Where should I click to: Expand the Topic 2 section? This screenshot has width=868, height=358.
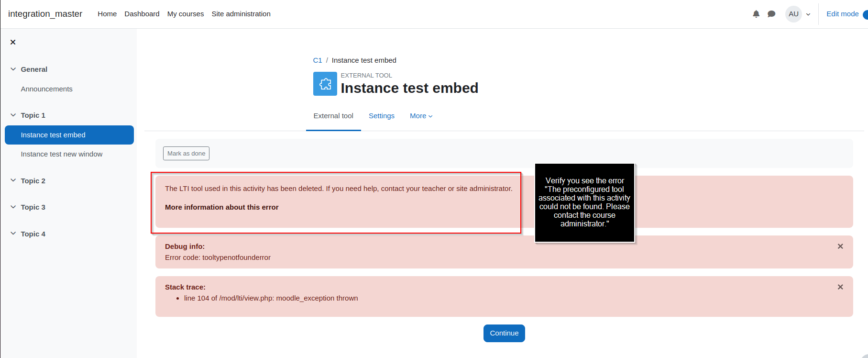[13, 180]
